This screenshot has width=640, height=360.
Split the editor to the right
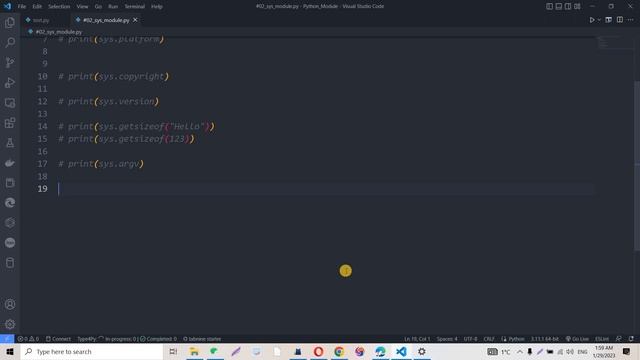620,20
